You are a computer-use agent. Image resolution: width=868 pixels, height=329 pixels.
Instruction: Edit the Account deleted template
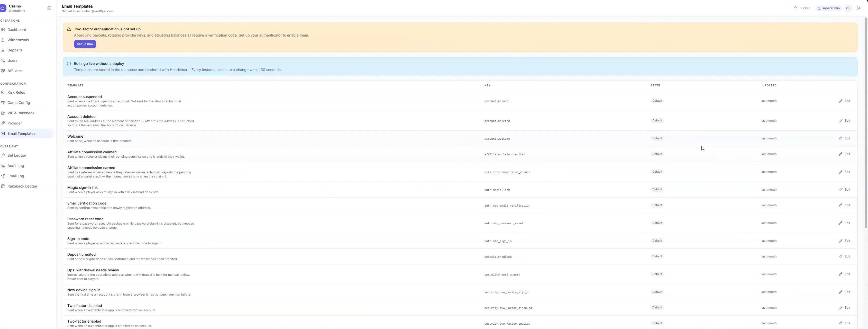click(x=844, y=121)
